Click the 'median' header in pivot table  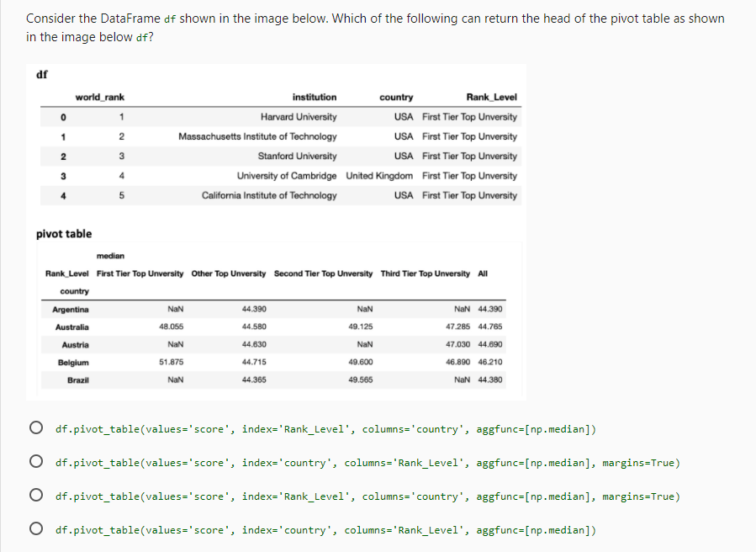click(x=110, y=255)
